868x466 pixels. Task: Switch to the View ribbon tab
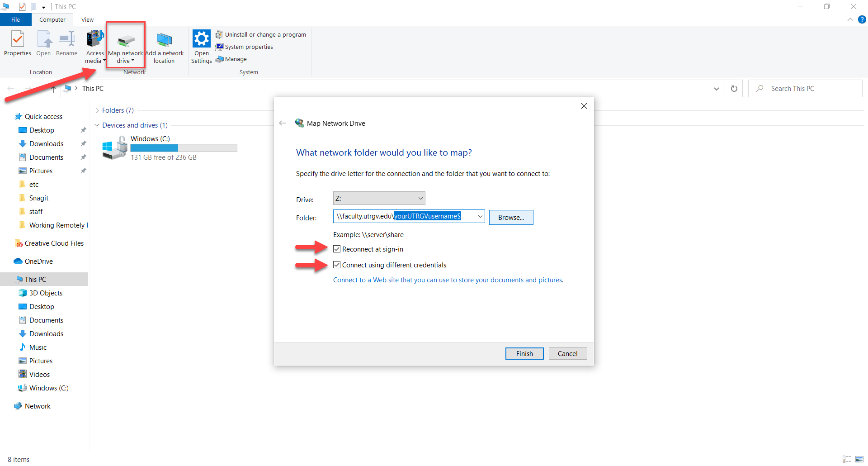tap(87, 19)
